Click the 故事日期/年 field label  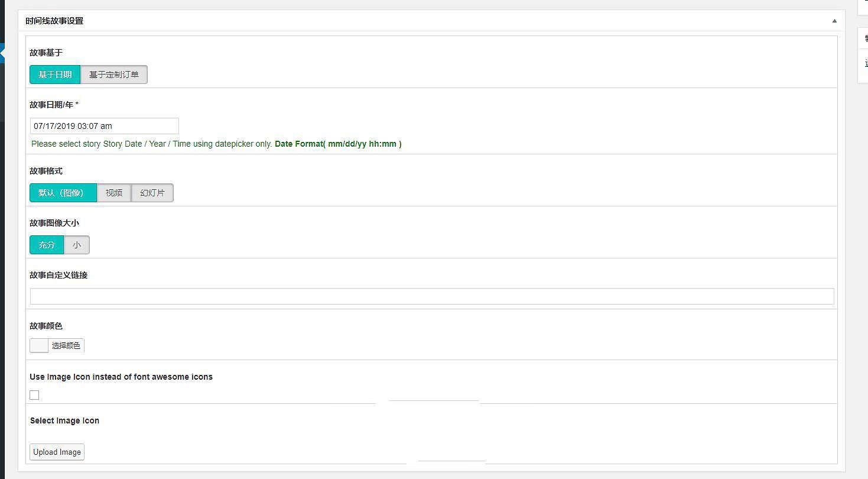[54, 105]
